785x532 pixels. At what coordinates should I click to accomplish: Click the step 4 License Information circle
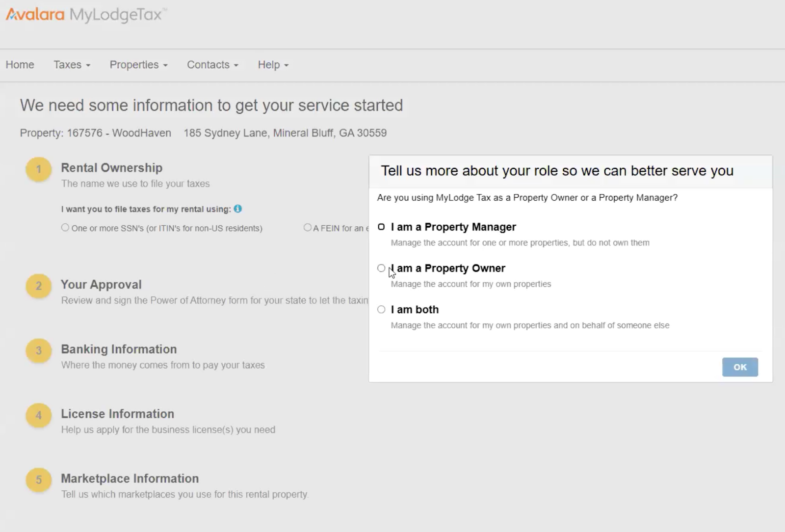coord(38,416)
